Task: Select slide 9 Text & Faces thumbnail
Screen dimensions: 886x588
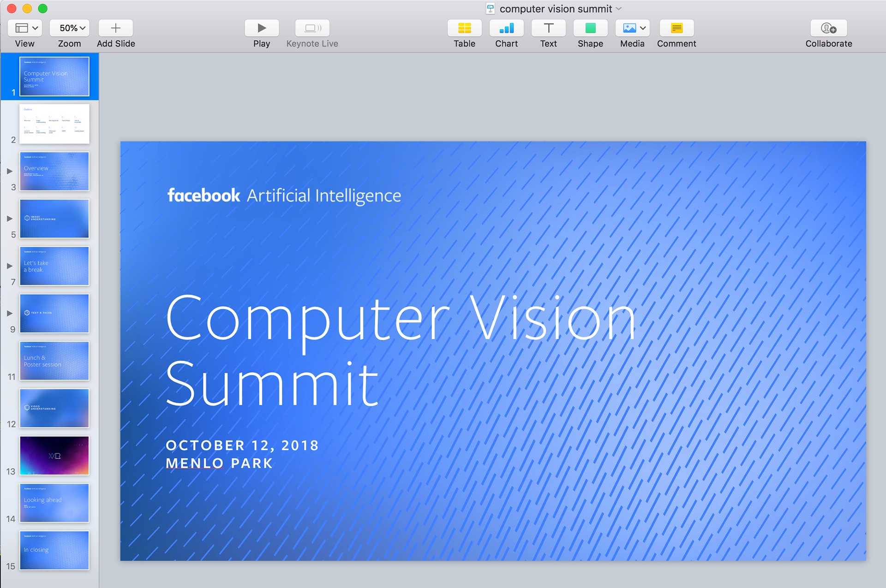Action: click(54, 314)
